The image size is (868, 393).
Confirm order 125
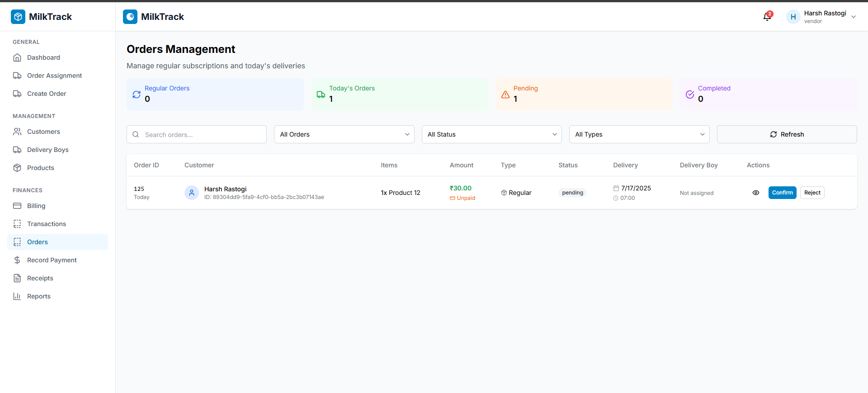point(782,193)
